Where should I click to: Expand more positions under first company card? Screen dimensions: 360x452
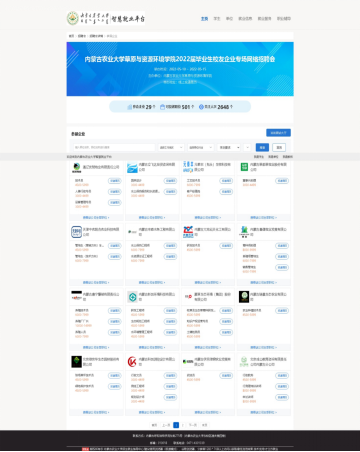tap(96, 217)
